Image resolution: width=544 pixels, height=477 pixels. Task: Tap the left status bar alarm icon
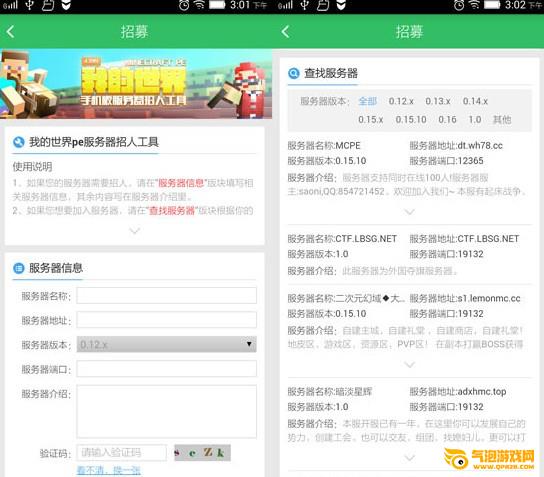click(x=184, y=5)
